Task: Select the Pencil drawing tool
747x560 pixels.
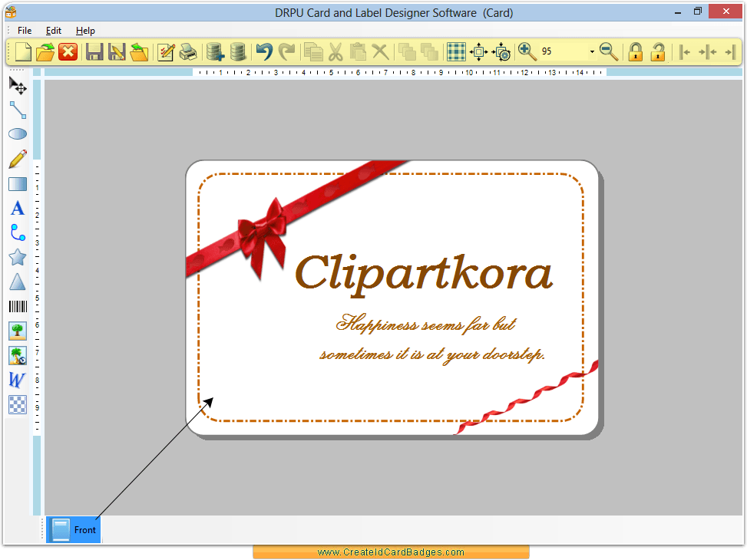Action: pos(17,158)
